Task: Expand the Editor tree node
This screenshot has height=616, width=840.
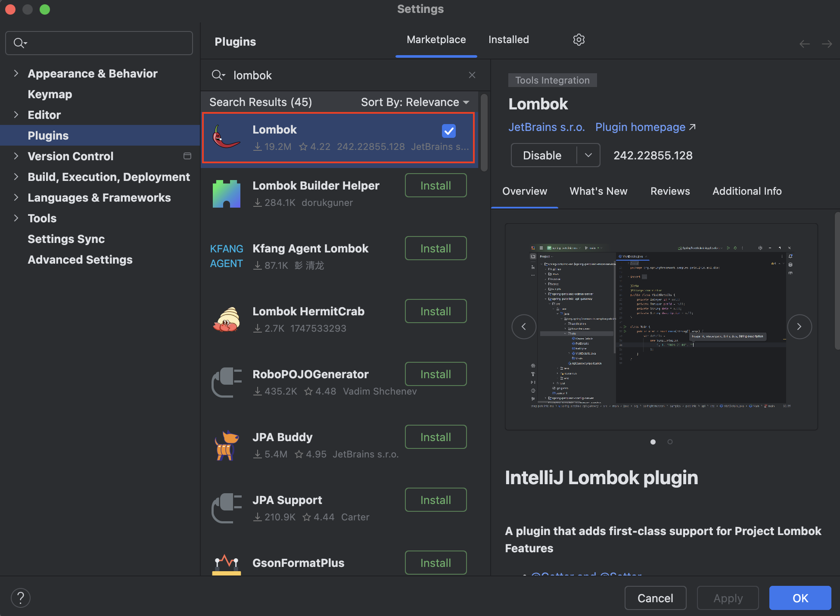Action: tap(16, 115)
